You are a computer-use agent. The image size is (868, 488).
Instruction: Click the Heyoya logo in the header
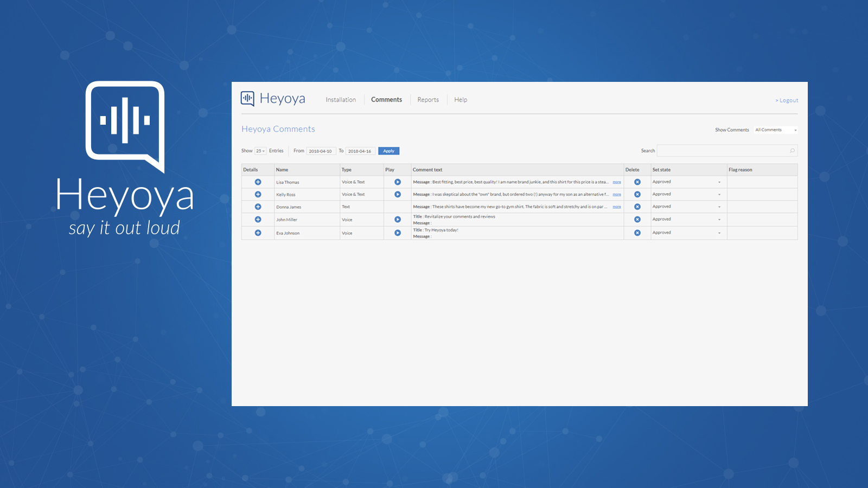[x=273, y=99]
